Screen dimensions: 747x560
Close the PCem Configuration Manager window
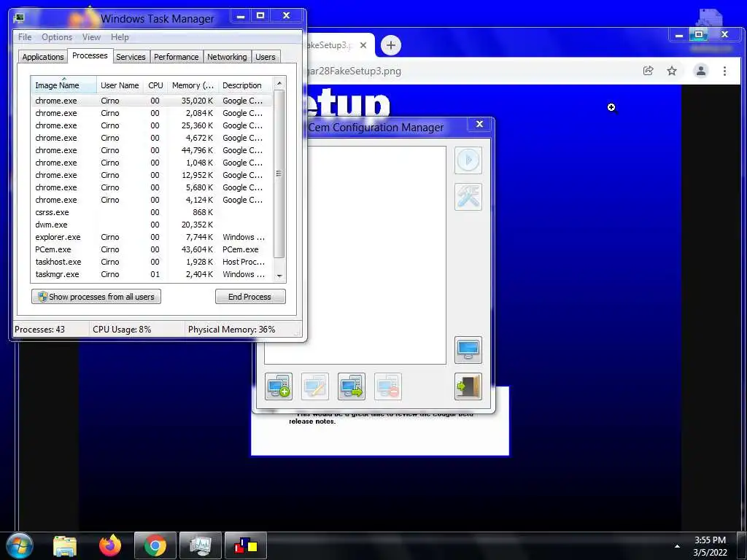coord(479,124)
